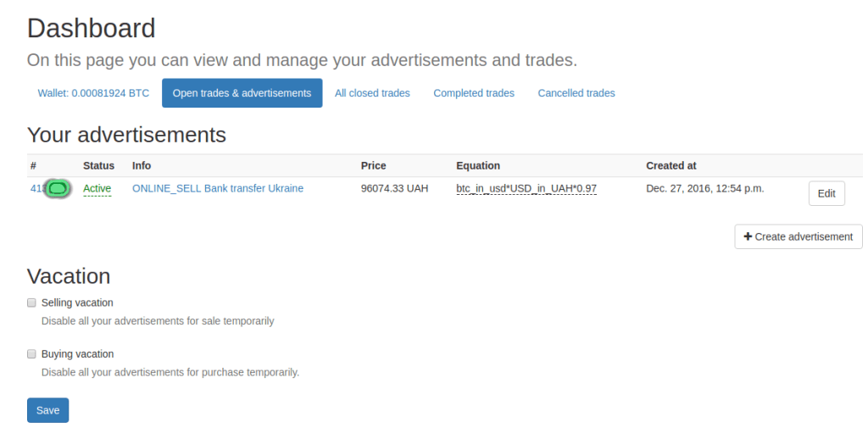Image resolution: width=868 pixels, height=433 pixels.
Task: View the Completed trades tab
Action: [x=474, y=93]
